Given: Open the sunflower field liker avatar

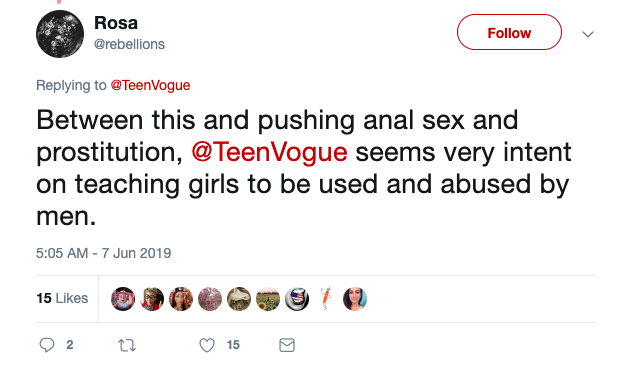Looking at the screenshot, I should (x=268, y=299).
